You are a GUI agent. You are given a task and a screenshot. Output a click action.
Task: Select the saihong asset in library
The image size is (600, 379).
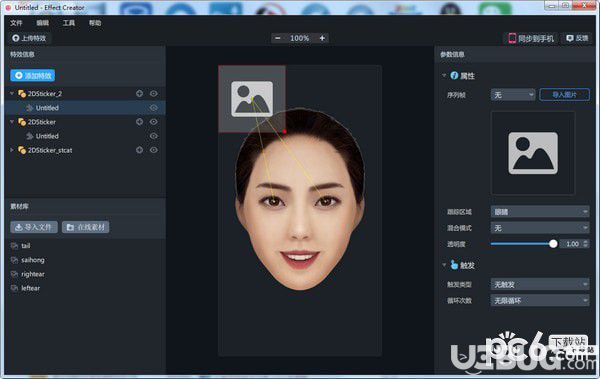(x=33, y=260)
